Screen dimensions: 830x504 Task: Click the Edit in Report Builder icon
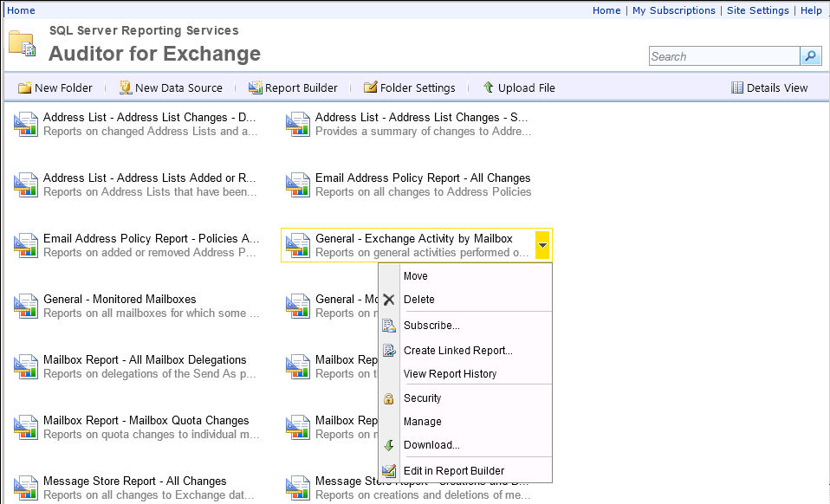[389, 471]
